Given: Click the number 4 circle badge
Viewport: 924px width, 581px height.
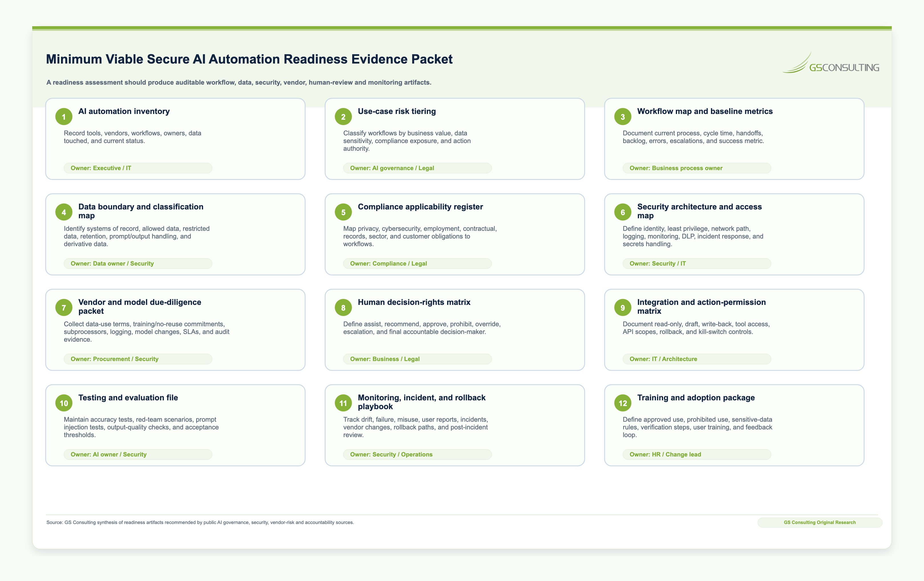Looking at the screenshot, I should [64, 212].
